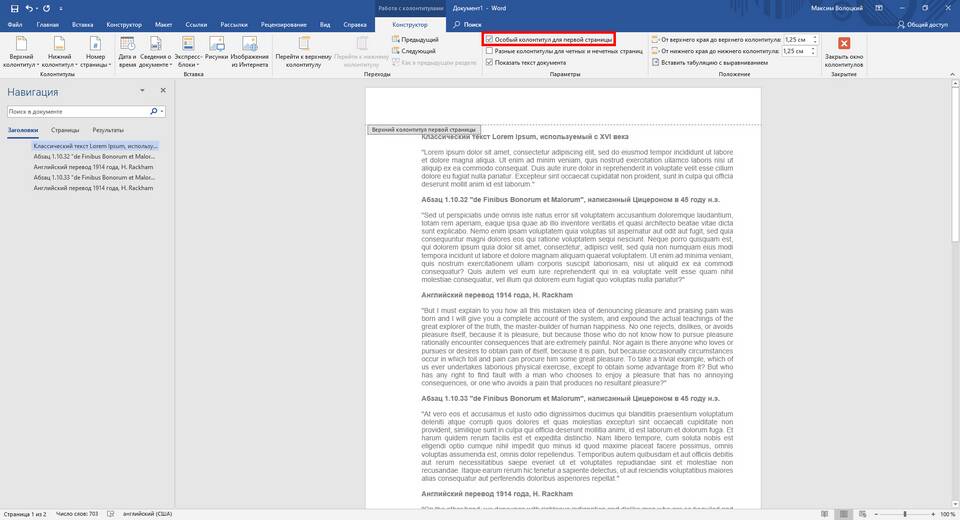Decrease the bottom footer distance value

(814, 53)
